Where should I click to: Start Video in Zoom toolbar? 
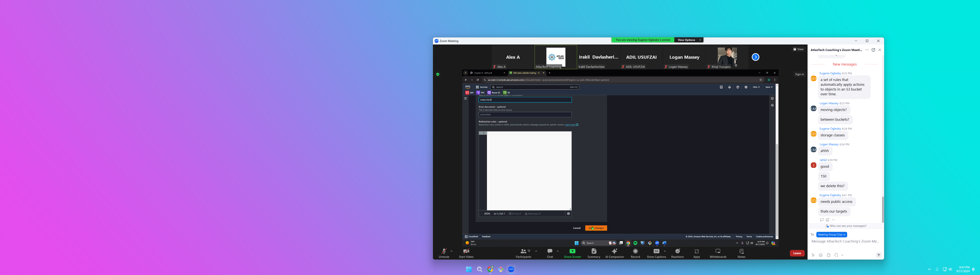tap(466, 252)
